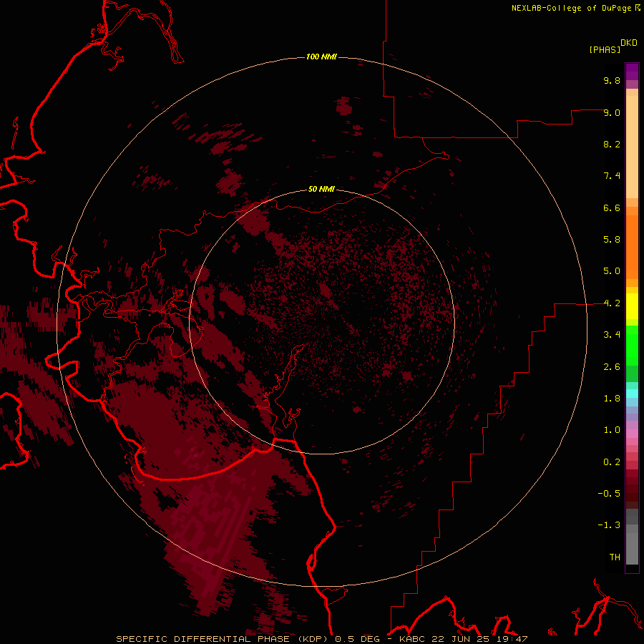Click the [PHAS] units label
This screenshot has width=644, height=644.
tap(605, 49)
